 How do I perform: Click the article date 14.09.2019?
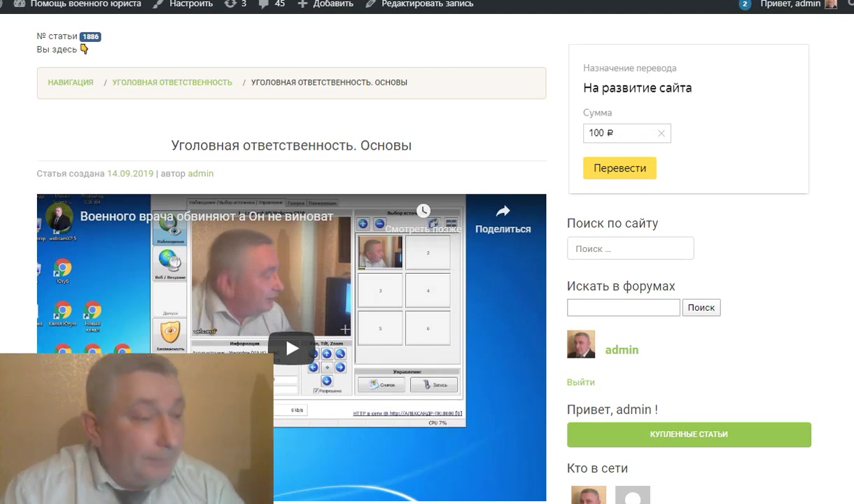point(130,174)
